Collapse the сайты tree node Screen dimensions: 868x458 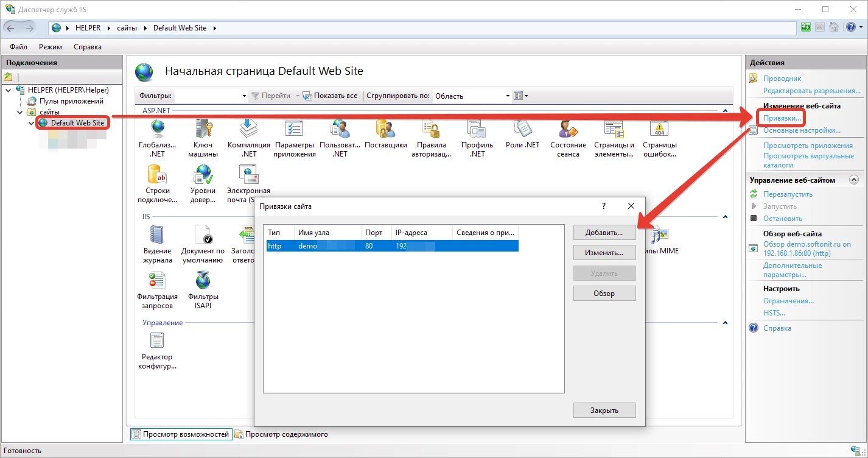tap(20, 112)
